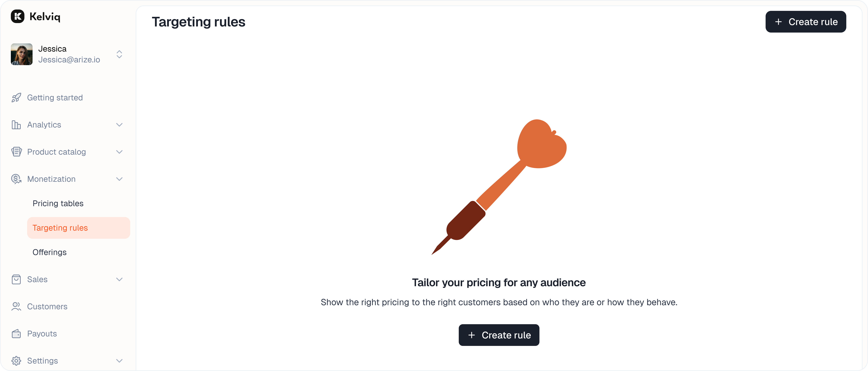Click the Analytics bar chart icon
The image size is (868, 371).
pos(16,125)
